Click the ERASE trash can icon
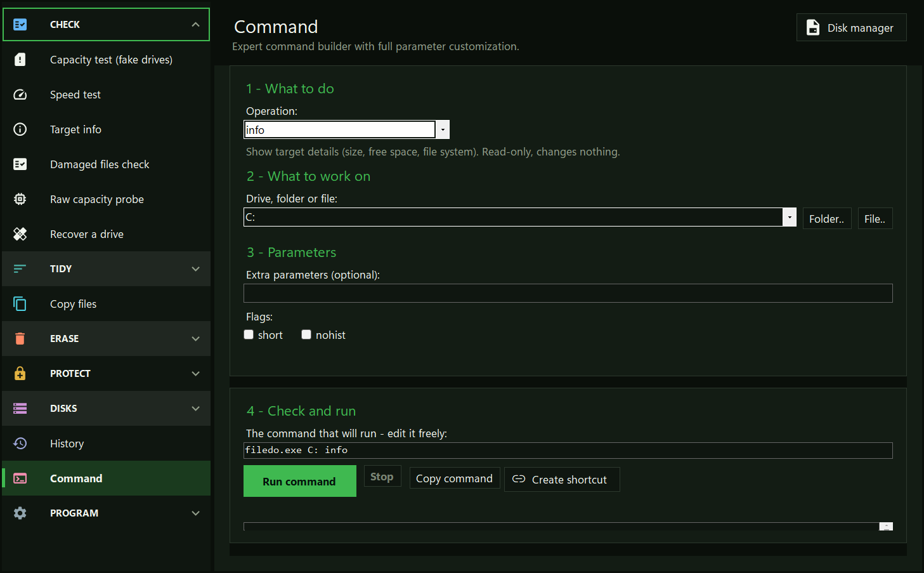 coord(20,339)
